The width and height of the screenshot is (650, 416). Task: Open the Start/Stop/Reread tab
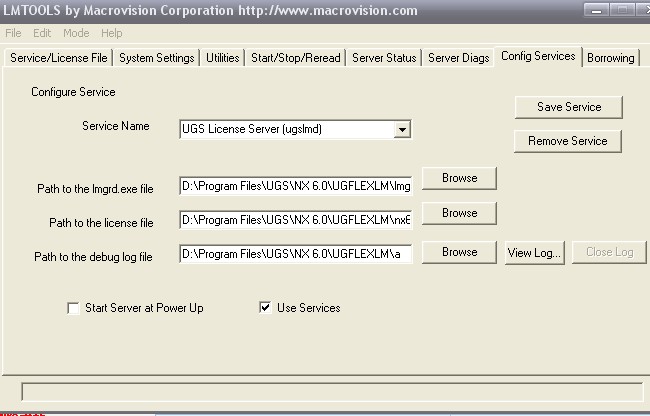(296, 58)
